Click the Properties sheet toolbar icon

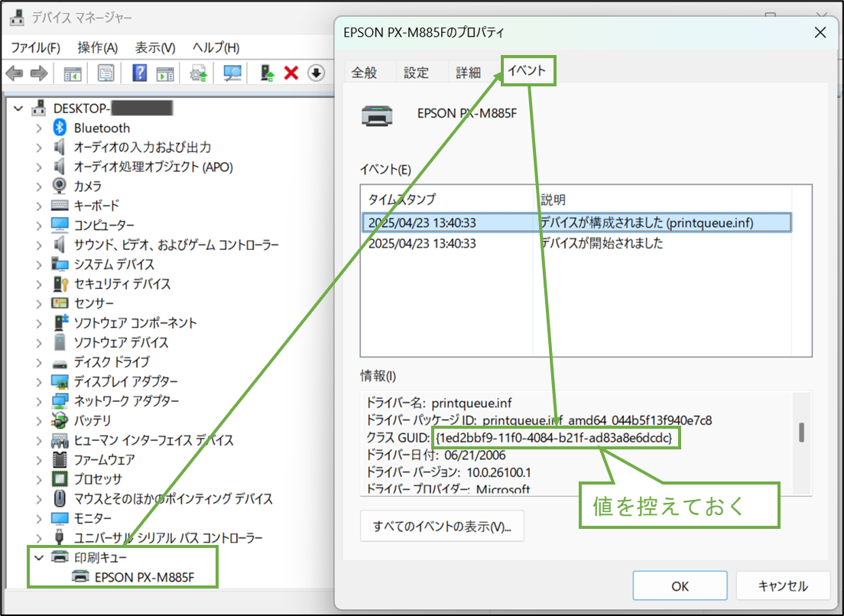point(106,73)
